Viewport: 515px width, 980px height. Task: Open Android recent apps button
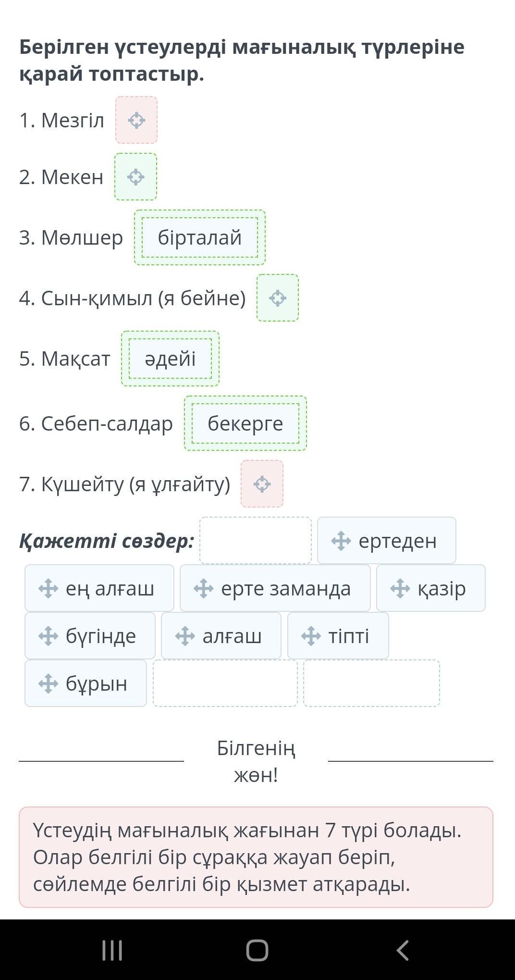(x=112, y=950)
